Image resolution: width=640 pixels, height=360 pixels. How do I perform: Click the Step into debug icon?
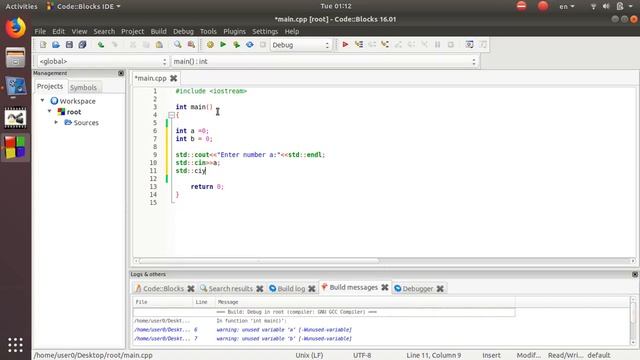[385, 44]
